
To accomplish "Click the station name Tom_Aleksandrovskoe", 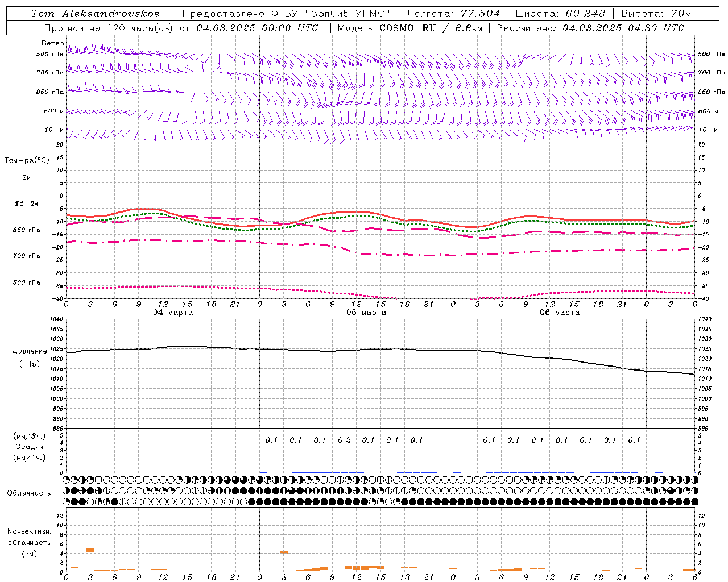I will [x=95, y=14].
